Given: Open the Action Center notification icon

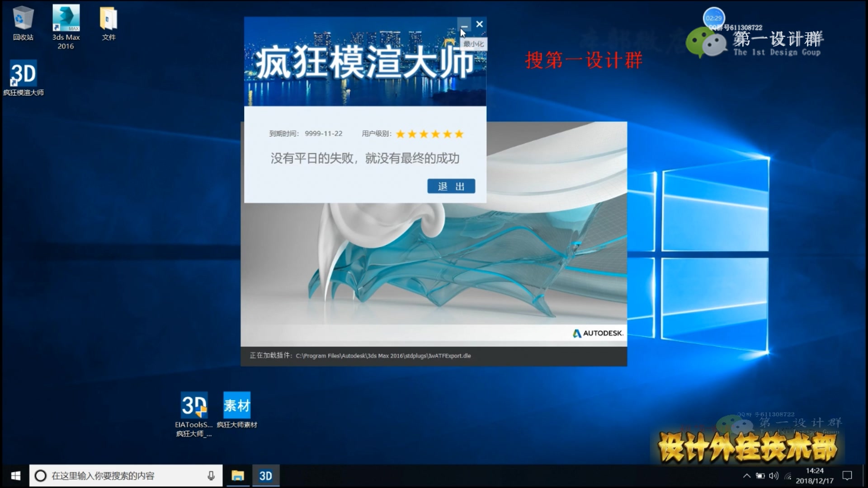Looking at the screenshot, I should pos(847,476).
